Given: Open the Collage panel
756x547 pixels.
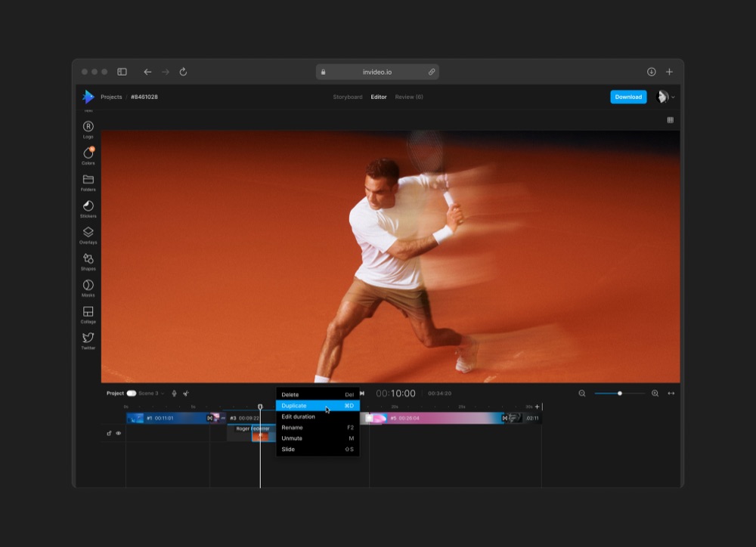Looking at the screenshot, I should click(x=88, y=315).
